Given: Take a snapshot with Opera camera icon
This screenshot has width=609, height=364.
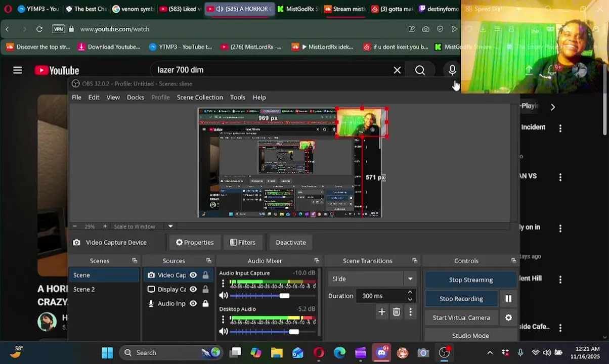Looking at the screenshot, I should coord(426,29).
